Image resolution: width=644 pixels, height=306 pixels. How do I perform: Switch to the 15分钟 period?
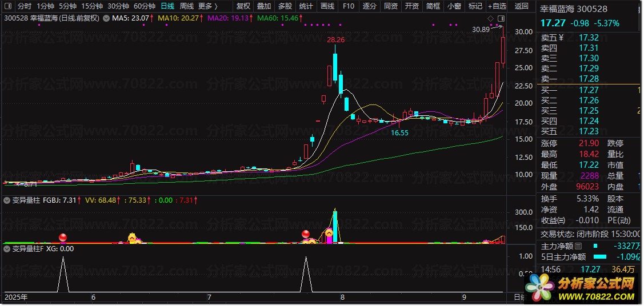click(x=91, y=6)
